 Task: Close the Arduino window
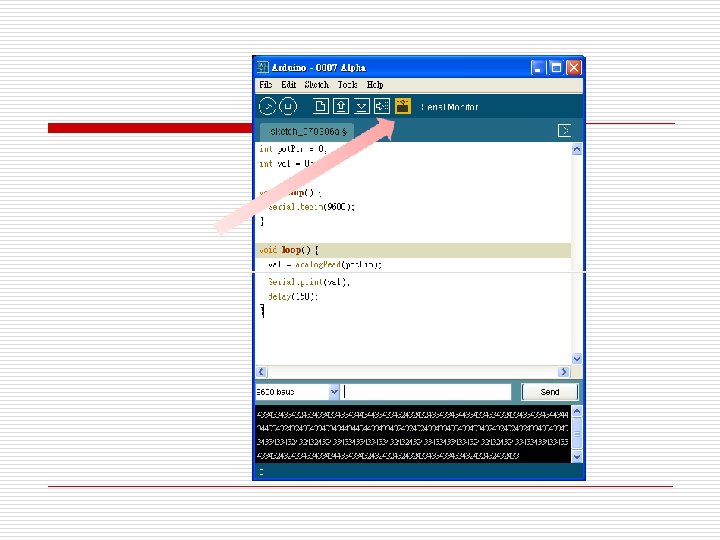(574, 68)
